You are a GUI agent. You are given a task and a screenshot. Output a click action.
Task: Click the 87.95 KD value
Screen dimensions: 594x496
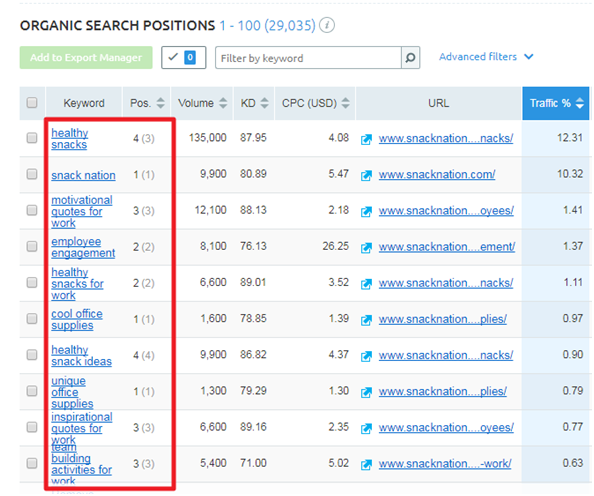[x=253, y=138]
